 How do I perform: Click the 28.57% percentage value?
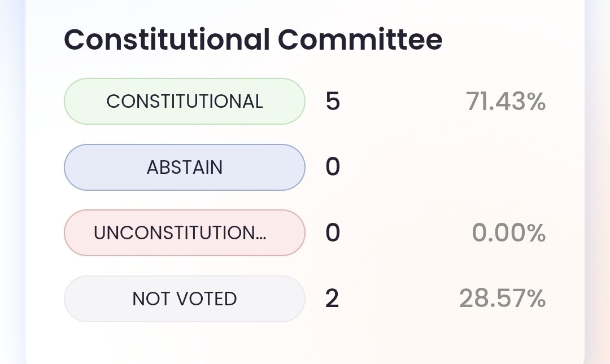click(x=502, y=299)
